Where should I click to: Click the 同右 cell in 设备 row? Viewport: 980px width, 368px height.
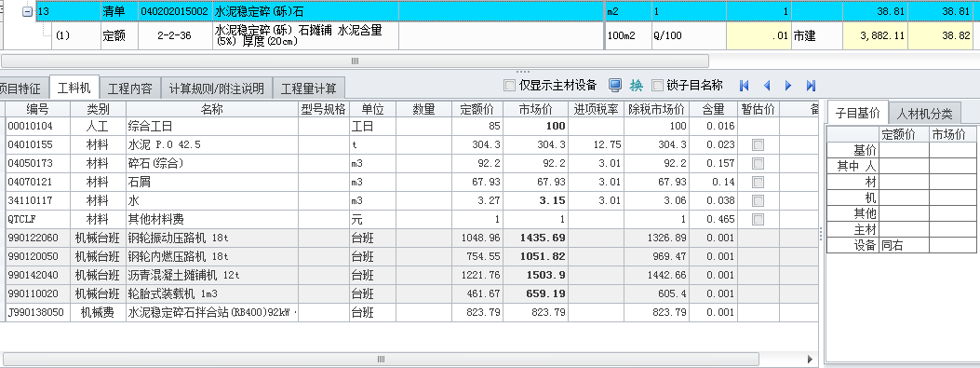904,245
